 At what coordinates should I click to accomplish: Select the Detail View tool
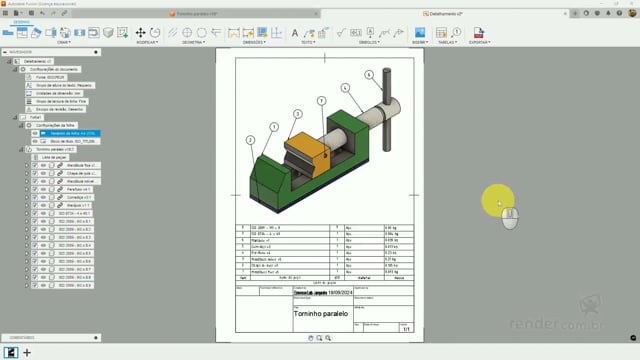click(x=65, y=33)
